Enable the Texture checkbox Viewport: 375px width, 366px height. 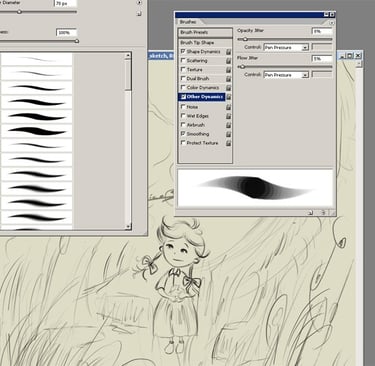click(183, 69)
